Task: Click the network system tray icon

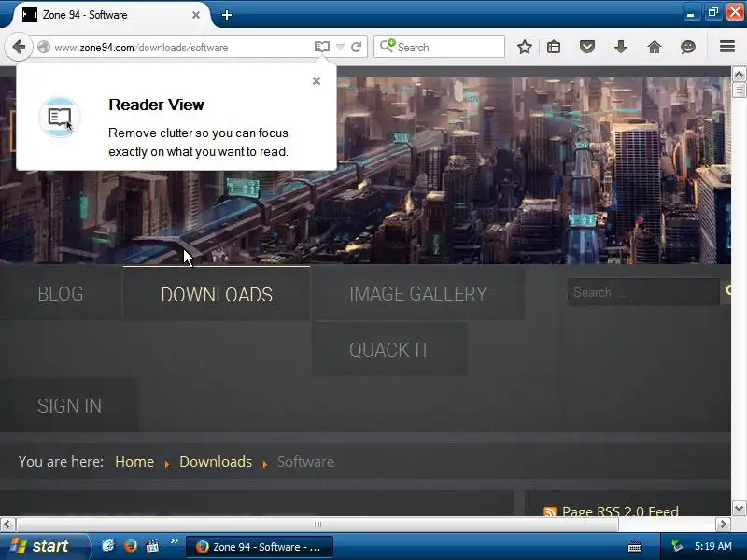Action: pos(677,546)
